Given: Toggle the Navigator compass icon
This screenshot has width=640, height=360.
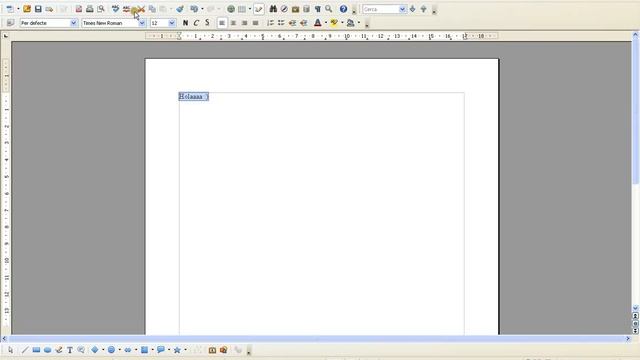Looking at the screenshot, I should [284, 9].
